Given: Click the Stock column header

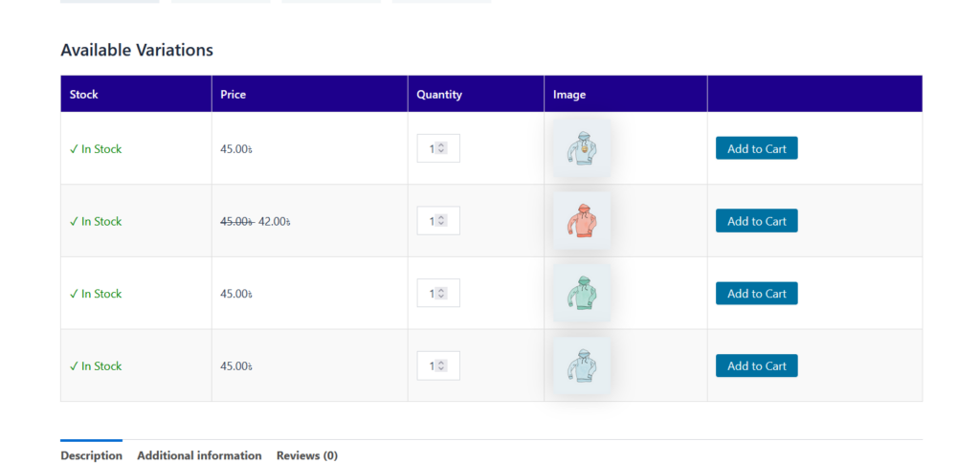Looking at the screenshot, I should coord(84,95).
